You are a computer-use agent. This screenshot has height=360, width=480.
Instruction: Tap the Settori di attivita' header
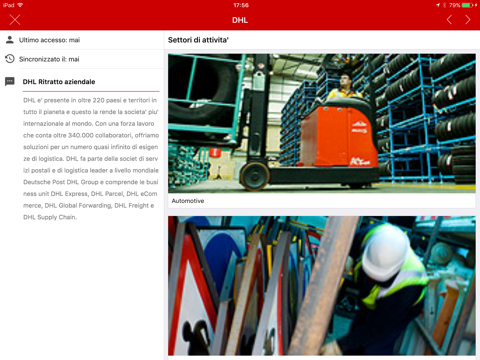point(198,40)
